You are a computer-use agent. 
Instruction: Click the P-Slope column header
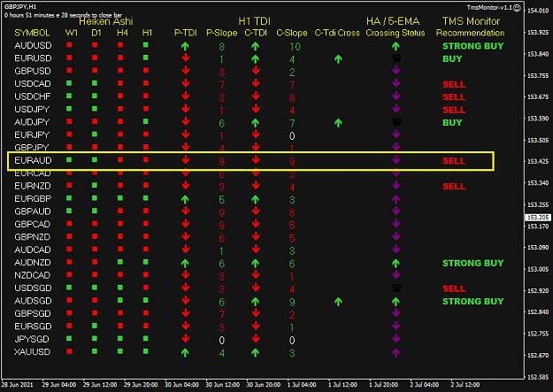[221, 33]
